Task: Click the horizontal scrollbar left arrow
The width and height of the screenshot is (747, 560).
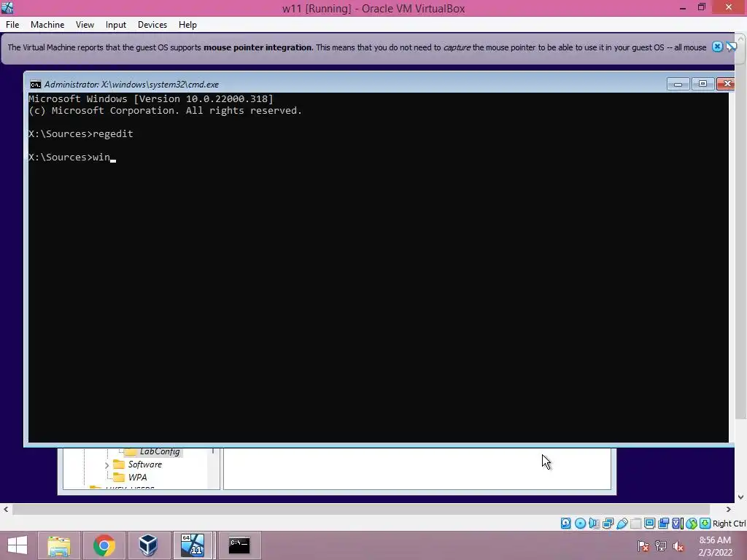Action: point(6,509)
